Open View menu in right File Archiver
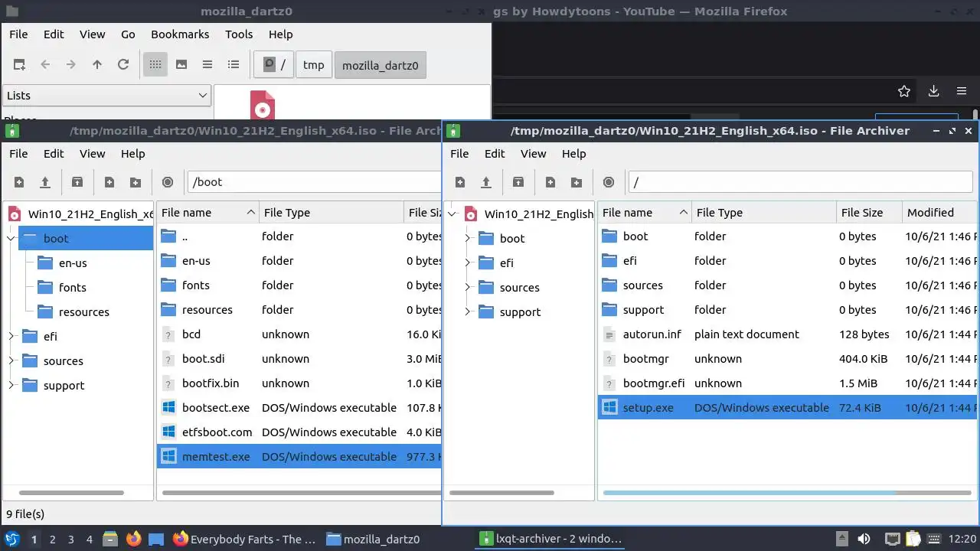The image size is (980, 551). [534, 154]
